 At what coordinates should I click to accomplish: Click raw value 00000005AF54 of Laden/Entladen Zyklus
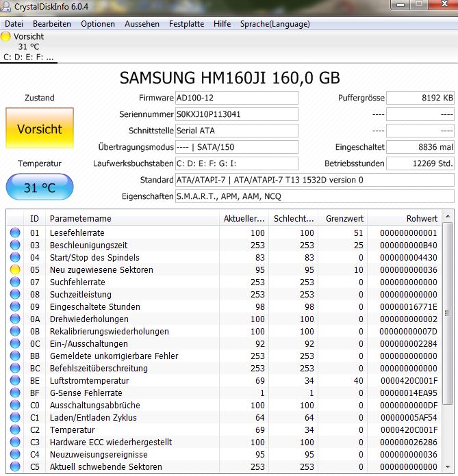[409, 417]
